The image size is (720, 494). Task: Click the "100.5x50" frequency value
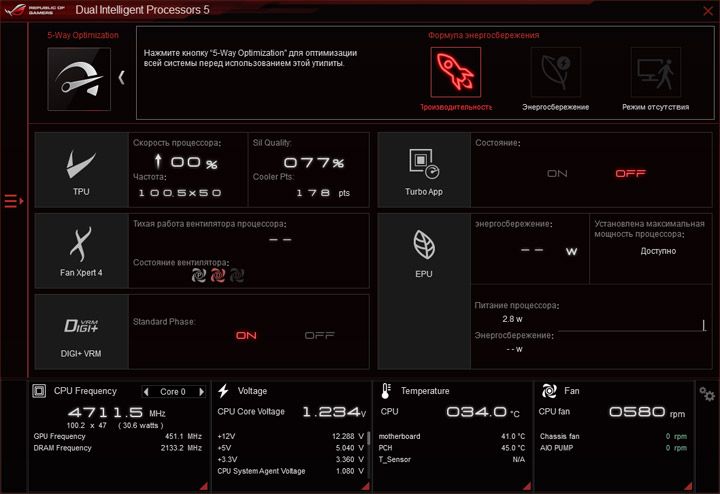click(180, 193)
